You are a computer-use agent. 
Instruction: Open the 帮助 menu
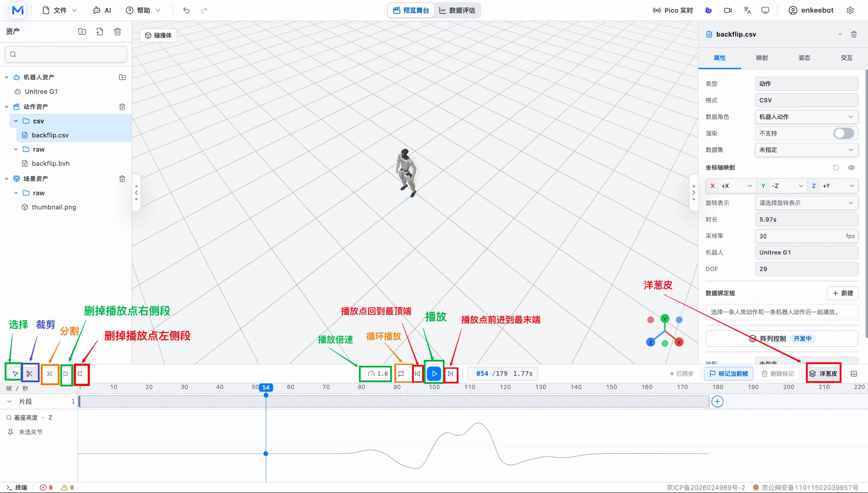[x=143, y=10]
